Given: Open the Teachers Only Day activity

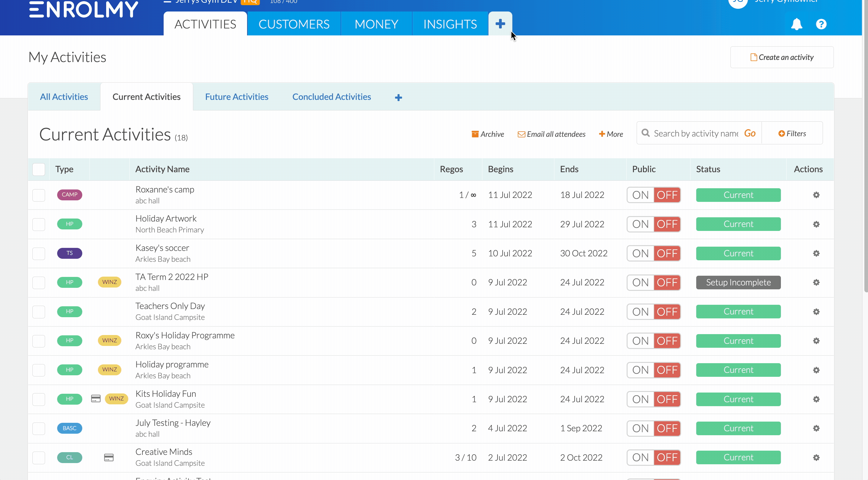Looking at the screenshot, I should (x=170, y=306).
